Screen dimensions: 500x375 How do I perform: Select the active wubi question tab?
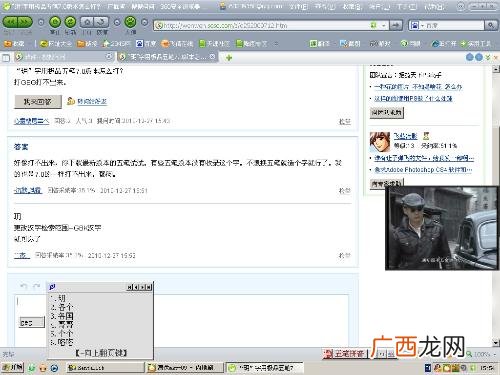tap(167, 57)
